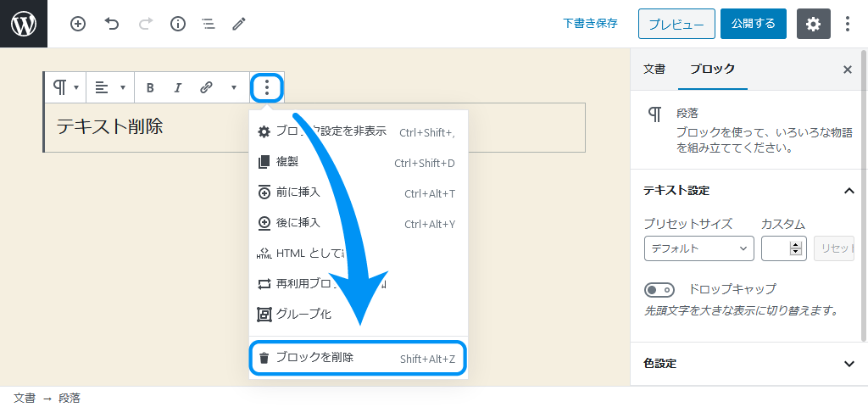Click the WordPress logo icon
Screen dimensions: 868x407
(x=23, y=24)
